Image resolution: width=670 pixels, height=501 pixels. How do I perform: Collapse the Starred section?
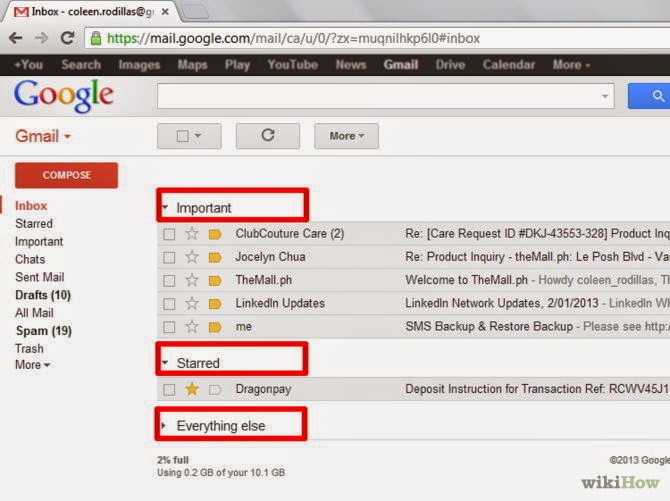coord(165,362)
